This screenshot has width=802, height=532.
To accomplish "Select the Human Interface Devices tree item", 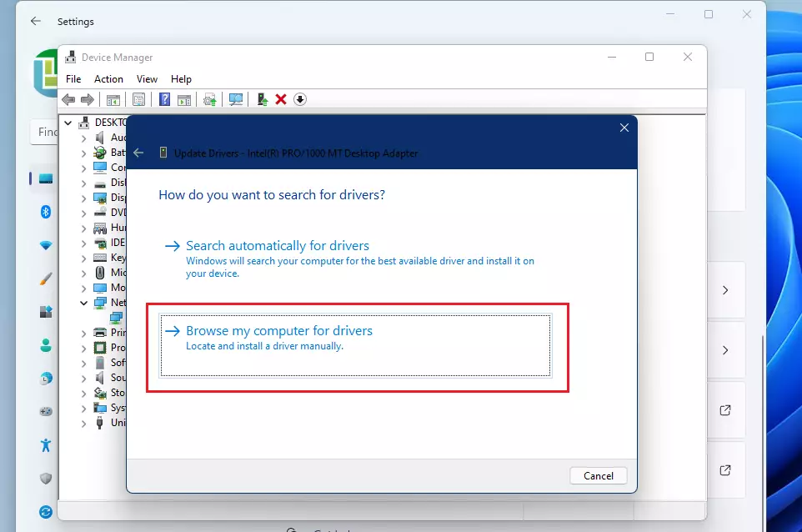I will pos(110,228).
